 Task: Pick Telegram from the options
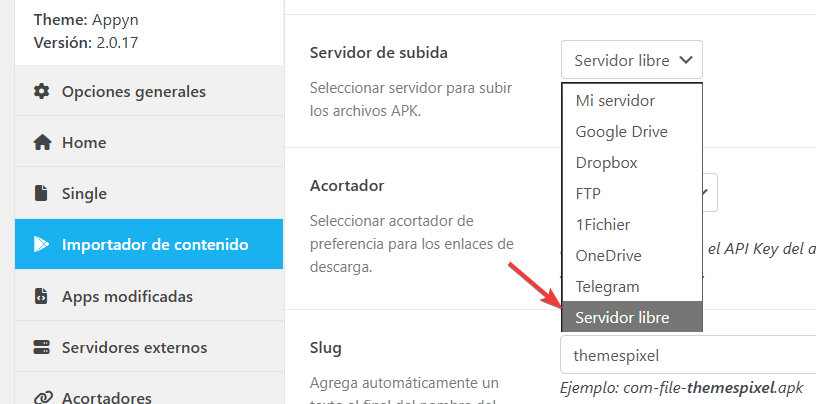607,286
